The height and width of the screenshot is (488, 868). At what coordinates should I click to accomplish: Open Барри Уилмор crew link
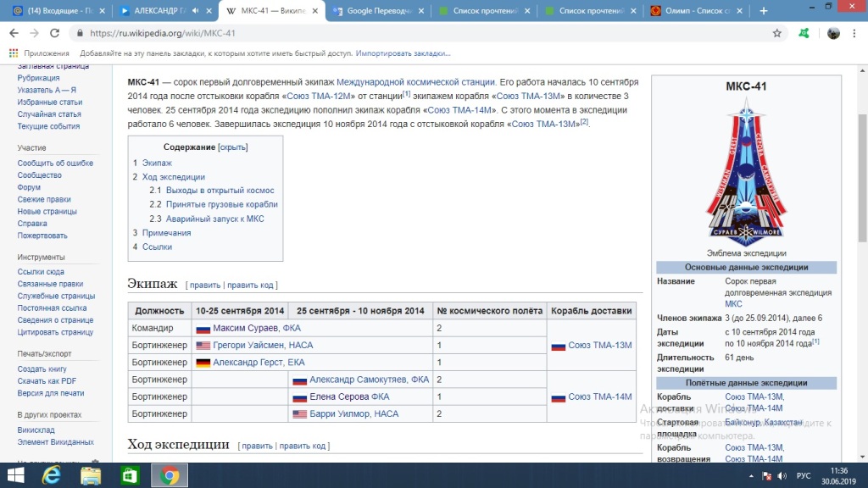340,413
